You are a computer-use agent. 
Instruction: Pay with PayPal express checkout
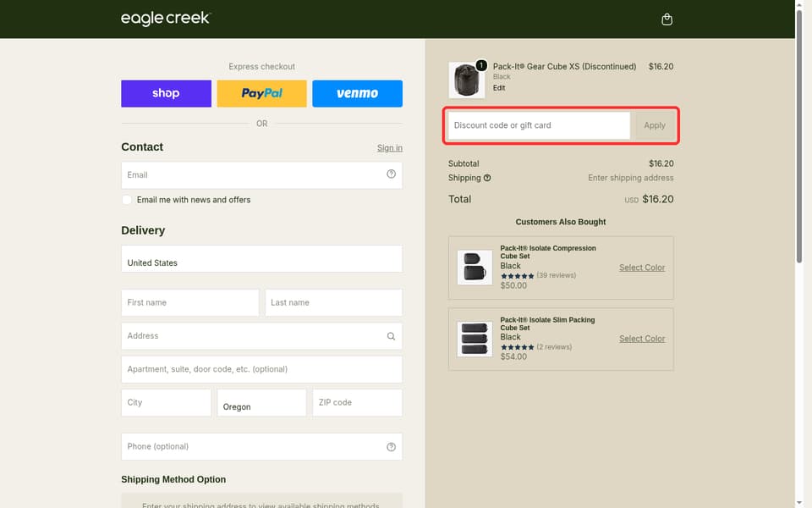[x=261, y=94]
